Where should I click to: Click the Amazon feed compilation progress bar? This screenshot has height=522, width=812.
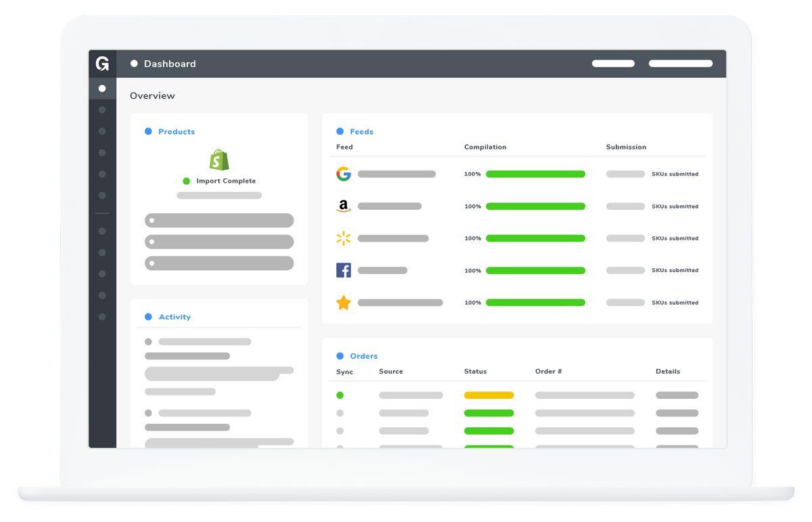click(x=535, y=206)
